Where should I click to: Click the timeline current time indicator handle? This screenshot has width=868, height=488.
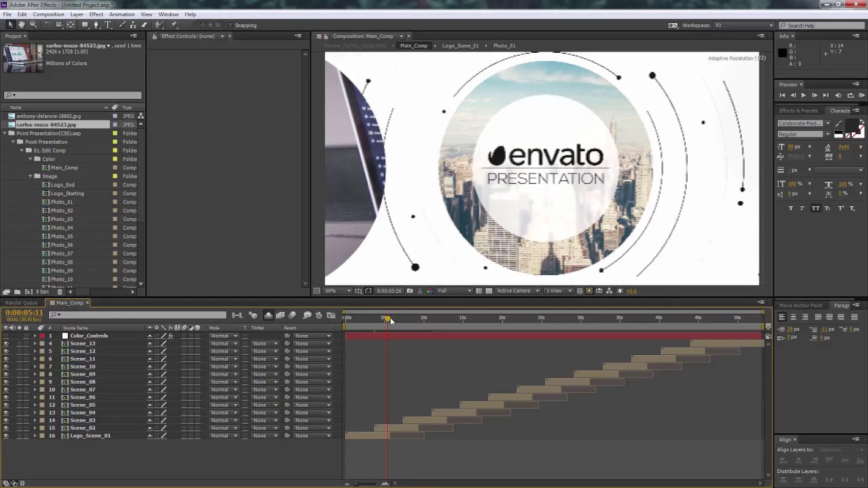pyautogui.click(x=387, y=319)
